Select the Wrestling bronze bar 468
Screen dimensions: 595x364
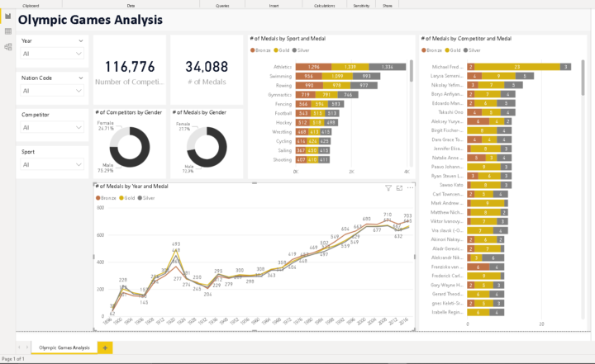pyautogui.click(x=302, y=132)
